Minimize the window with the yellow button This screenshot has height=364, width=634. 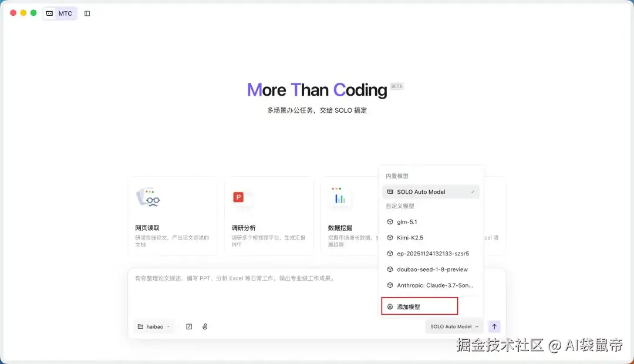[x=23, y=13]
